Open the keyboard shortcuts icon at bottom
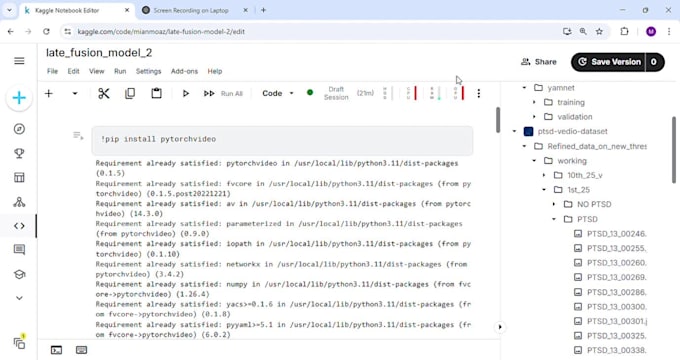Viewport: 680px width, 360px height. click(x=82, y=350)
